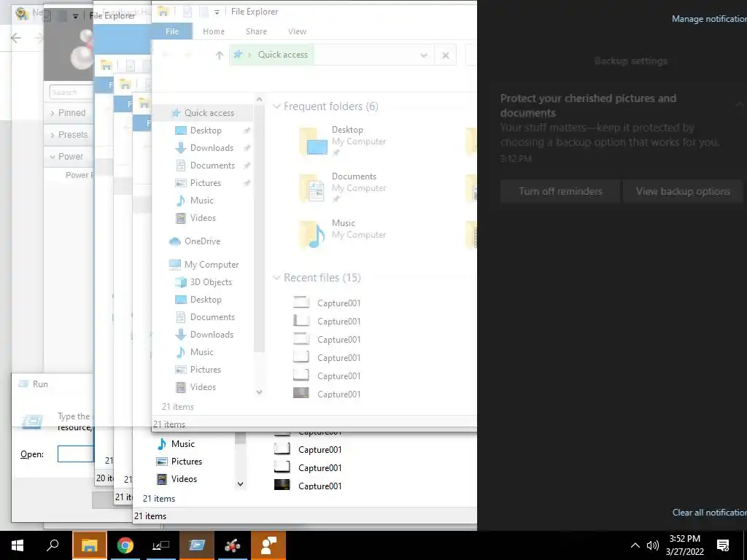Collapse the Frequent folders section
The height and width of the screenshot is (560, 747).
[x=276, y=106]
